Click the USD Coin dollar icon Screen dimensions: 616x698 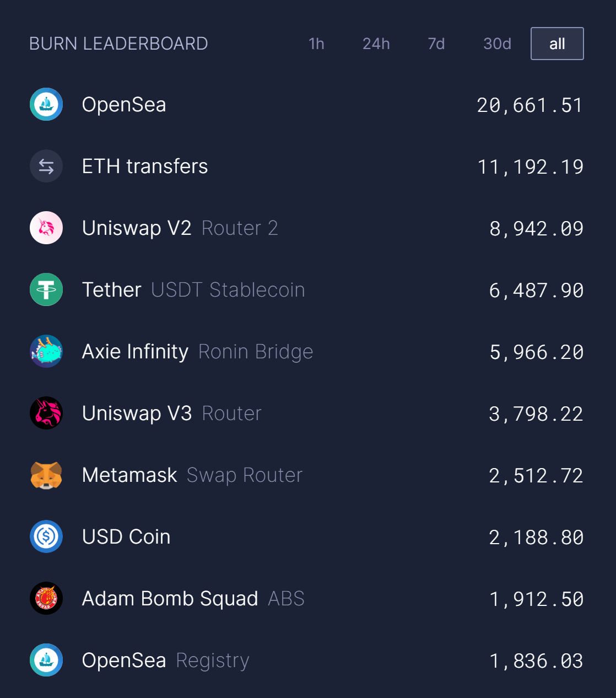tap(46, 536)
